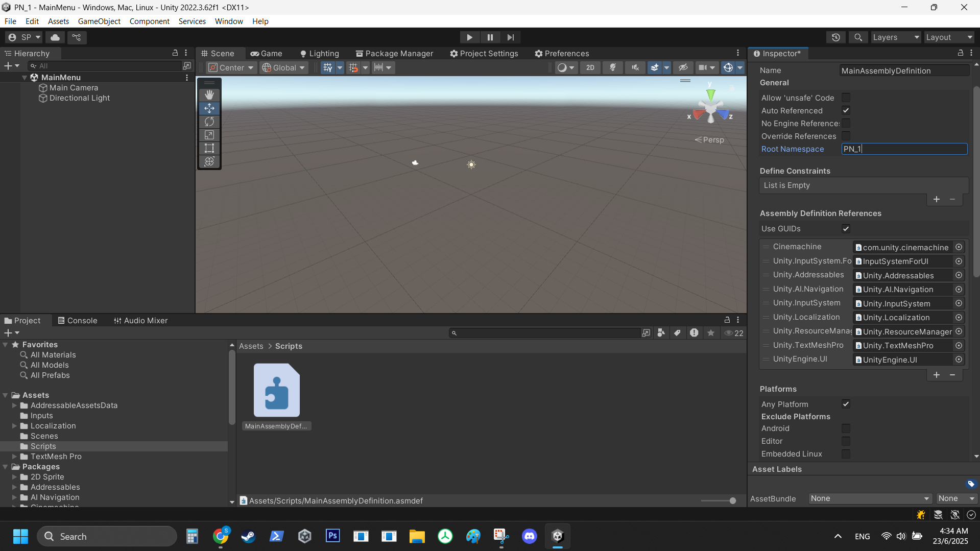This screenshot has width=980, height=551.
Task: Toggle the grid visibility icon in Scene toolbar
Action: (x=328, y=67)
